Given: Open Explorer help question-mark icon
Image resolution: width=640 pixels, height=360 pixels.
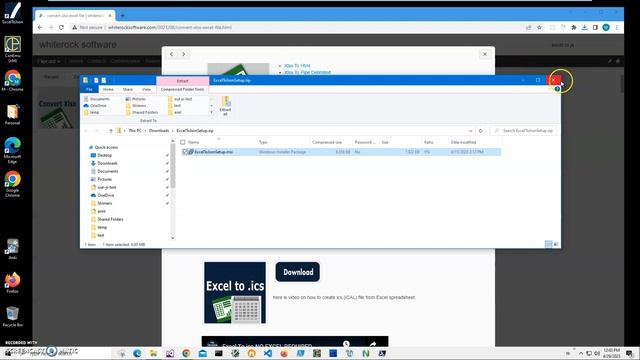Looking at the screenshot, I should (x=557, y=89).
